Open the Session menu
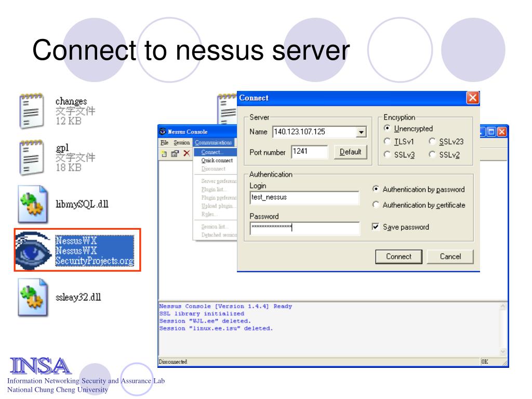532x399 pixels. click(181, 142)
